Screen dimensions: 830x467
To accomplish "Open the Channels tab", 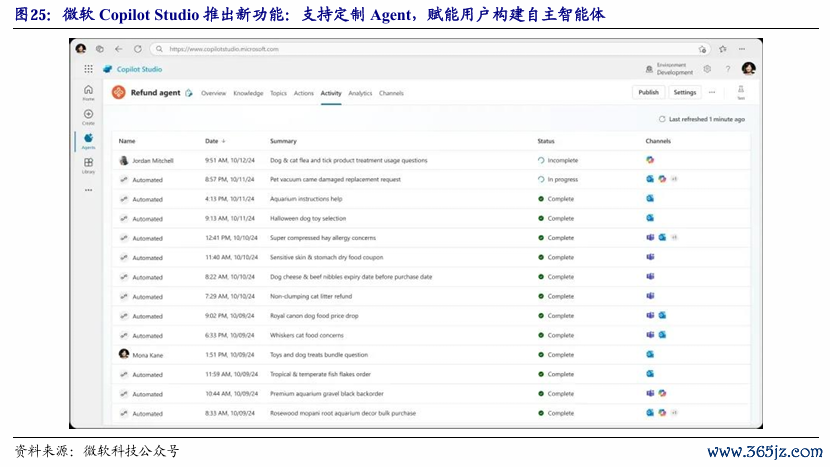I will coord(391,93).
